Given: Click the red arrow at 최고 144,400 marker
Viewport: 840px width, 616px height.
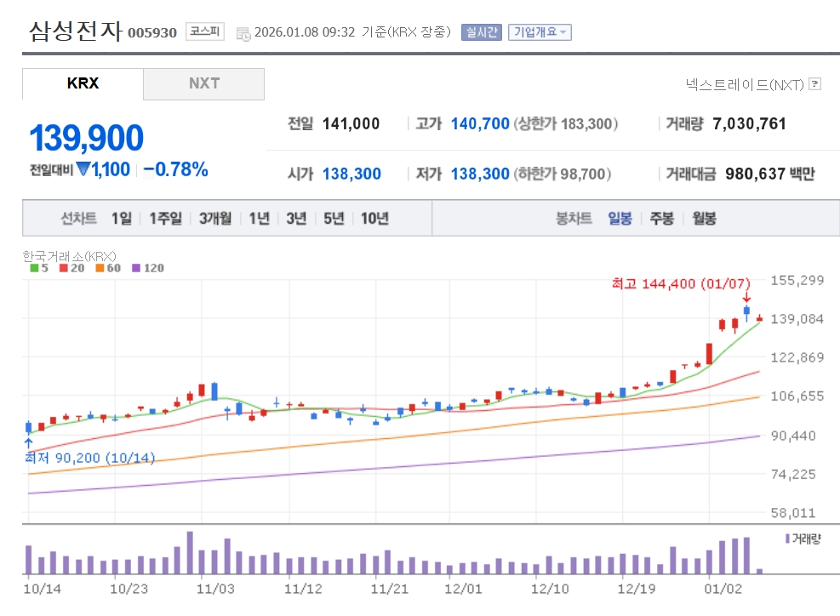Looking at the screenshot, I should 746,297.
